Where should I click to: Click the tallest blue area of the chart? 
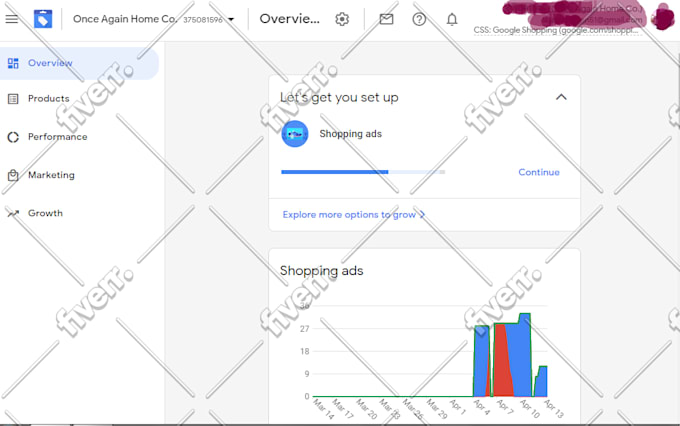point(523,356)
